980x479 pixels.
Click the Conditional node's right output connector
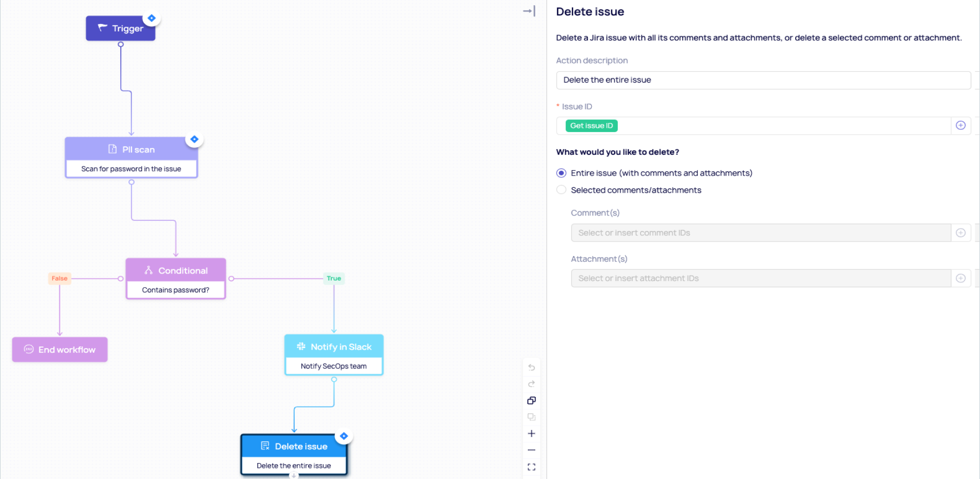coord(231,278)
